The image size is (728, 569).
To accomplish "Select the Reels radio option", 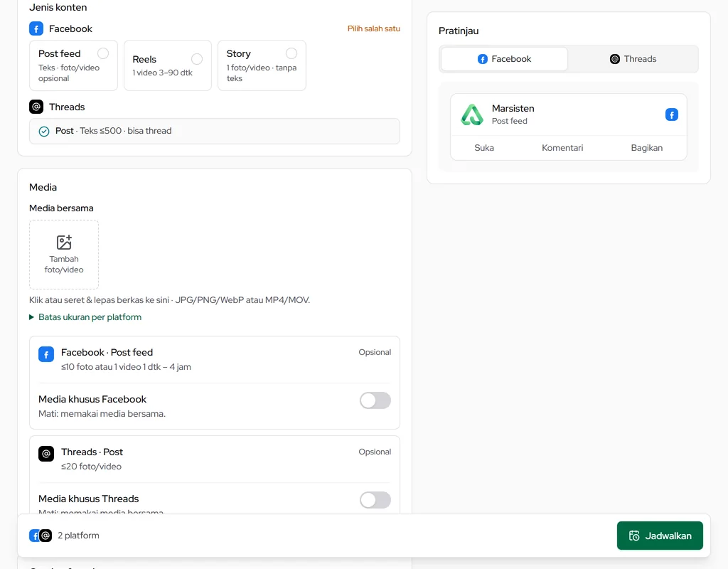I will pyautogui.click(x=197, y=59).
